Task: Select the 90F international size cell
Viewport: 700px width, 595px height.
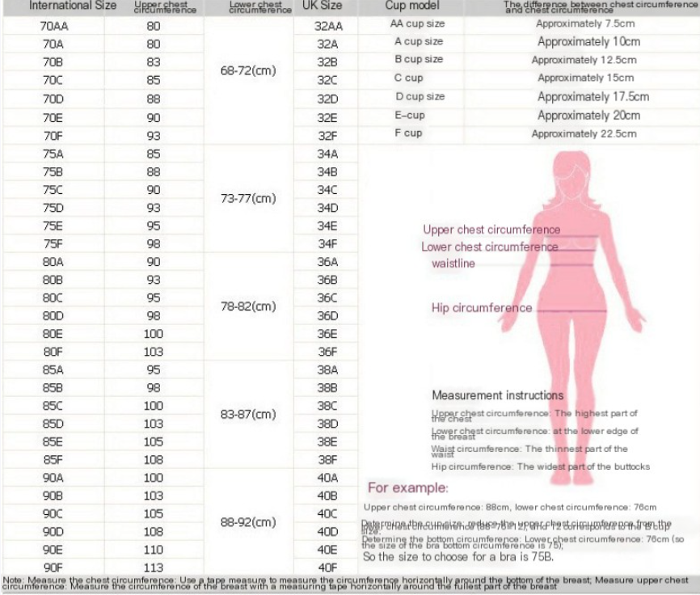Action: [53, 567]
